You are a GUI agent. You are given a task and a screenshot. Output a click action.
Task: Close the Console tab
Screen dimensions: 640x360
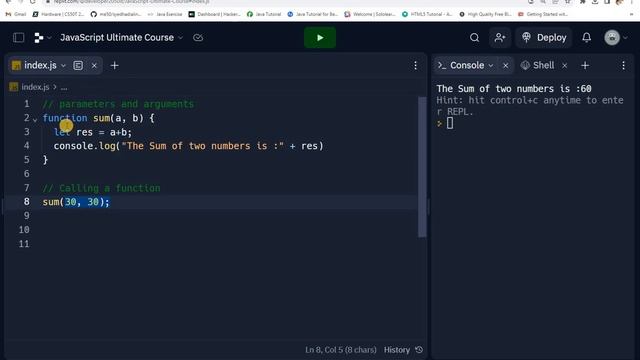pos(505,65)
